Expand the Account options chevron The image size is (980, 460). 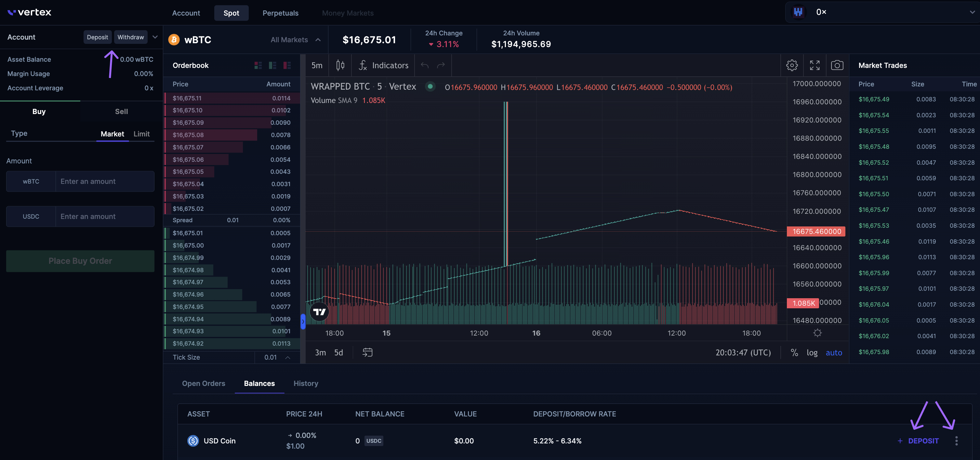point(155,37)
